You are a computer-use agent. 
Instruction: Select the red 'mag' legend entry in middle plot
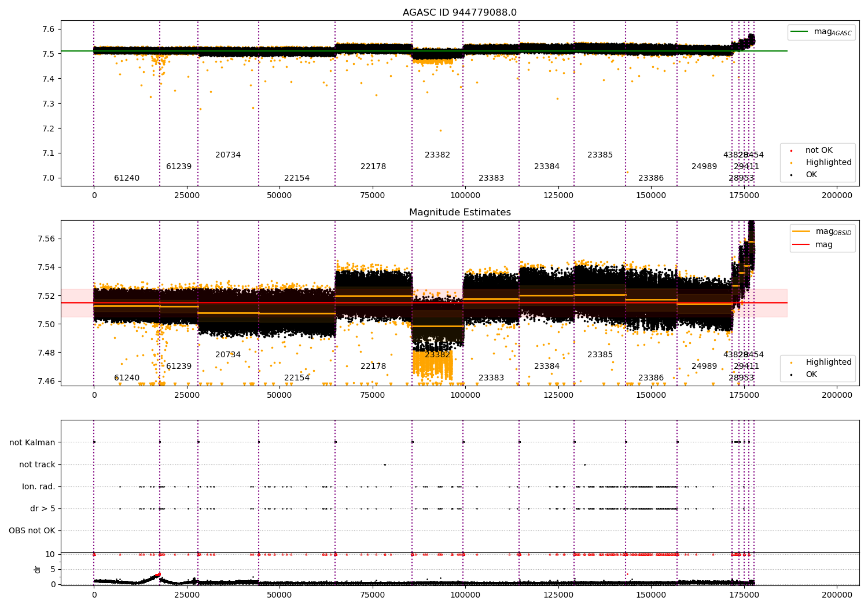click(x=812, y=244)
